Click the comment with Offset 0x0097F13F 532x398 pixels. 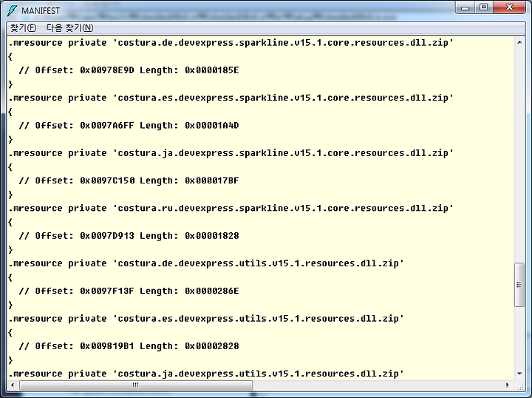point(129,291)
